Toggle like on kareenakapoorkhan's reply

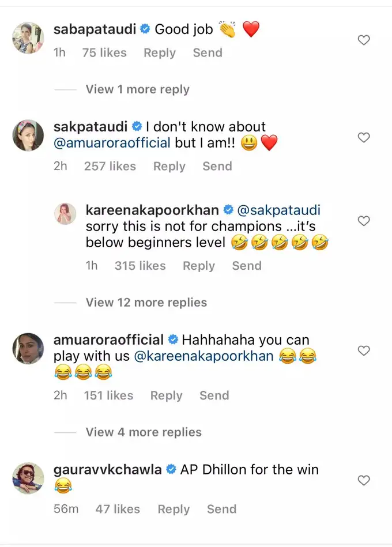coord(364,221)
